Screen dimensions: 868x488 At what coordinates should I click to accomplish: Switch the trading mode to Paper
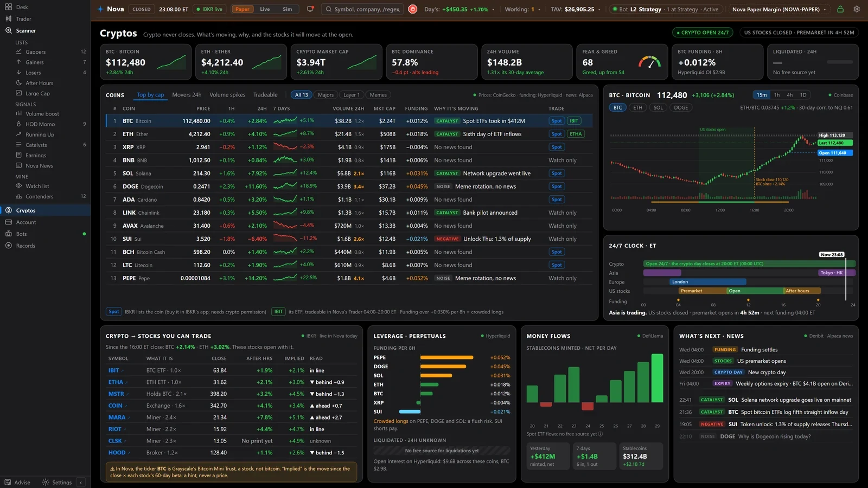click(242, 9)
